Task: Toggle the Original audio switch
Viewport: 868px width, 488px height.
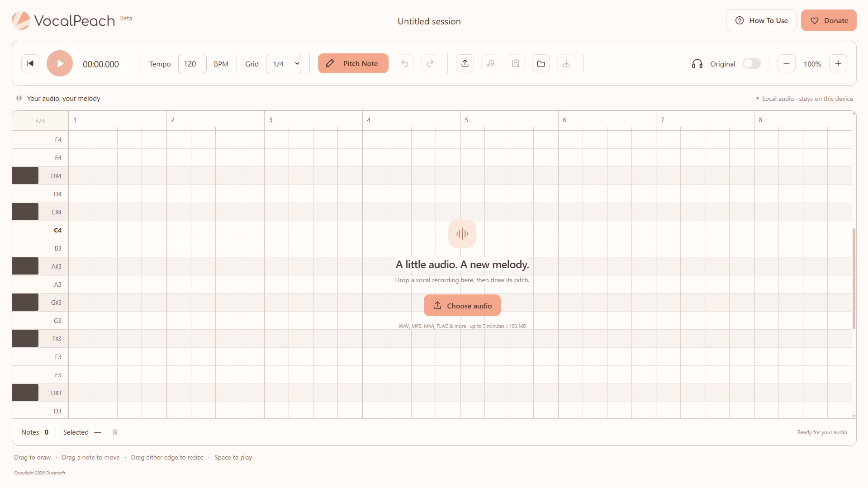Action: [x=752, y=64]
